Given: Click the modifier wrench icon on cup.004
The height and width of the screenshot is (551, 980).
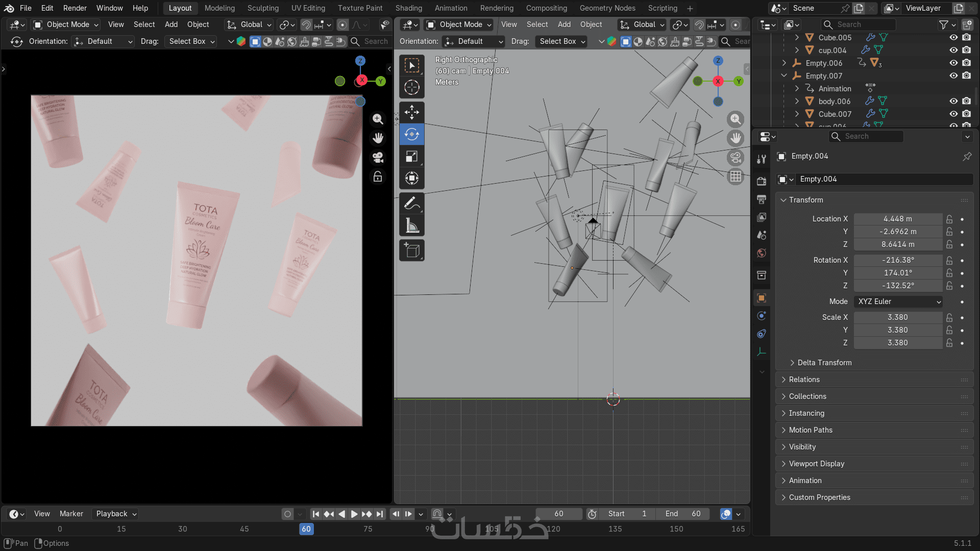Looking at the screenshot, I should 865,50.
